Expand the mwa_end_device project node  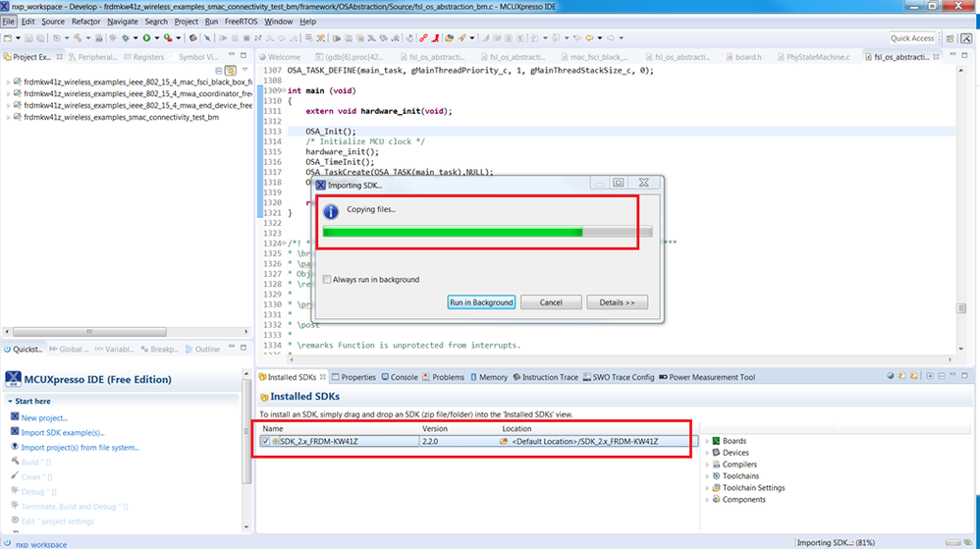pyautogui.click(x=8, y=106)
